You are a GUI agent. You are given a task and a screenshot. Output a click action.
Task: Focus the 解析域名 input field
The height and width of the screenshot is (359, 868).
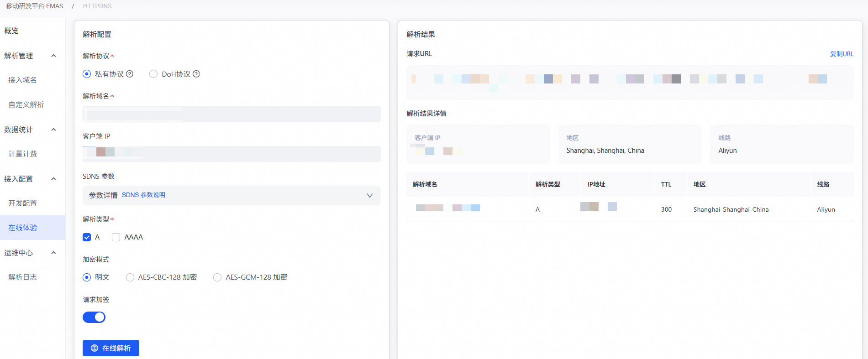point(231,114)
